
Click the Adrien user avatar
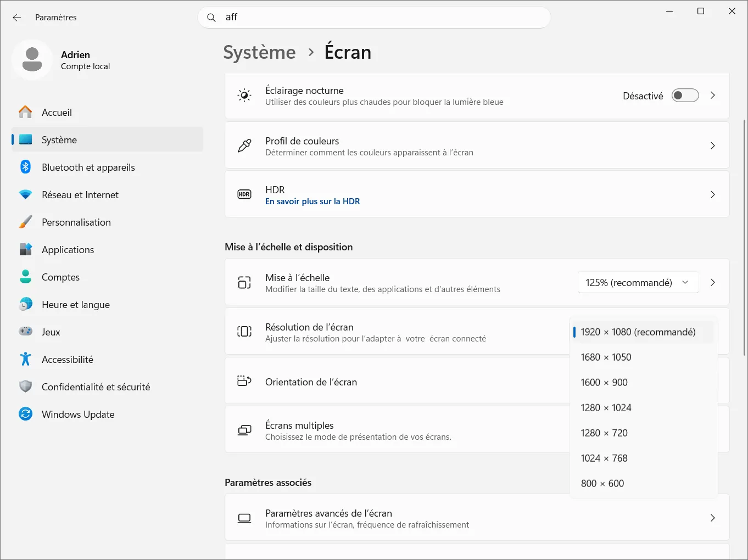[32, 60]
